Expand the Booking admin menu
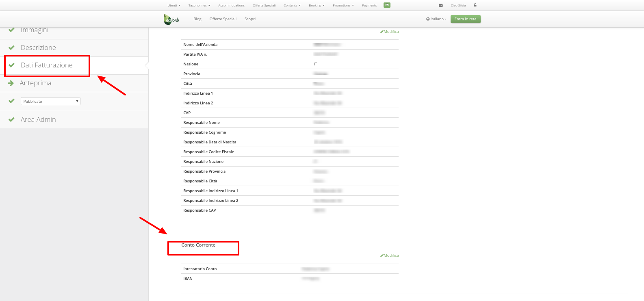Viewport: 644px width, 301px height. click(317, 6)
